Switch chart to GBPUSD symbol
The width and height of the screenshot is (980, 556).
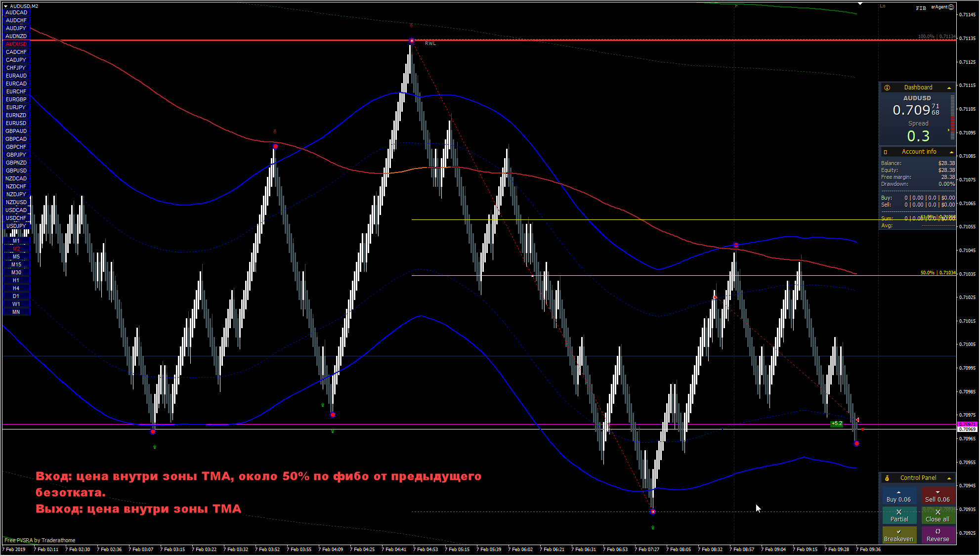pyautogui.click(x=16, y=171)
